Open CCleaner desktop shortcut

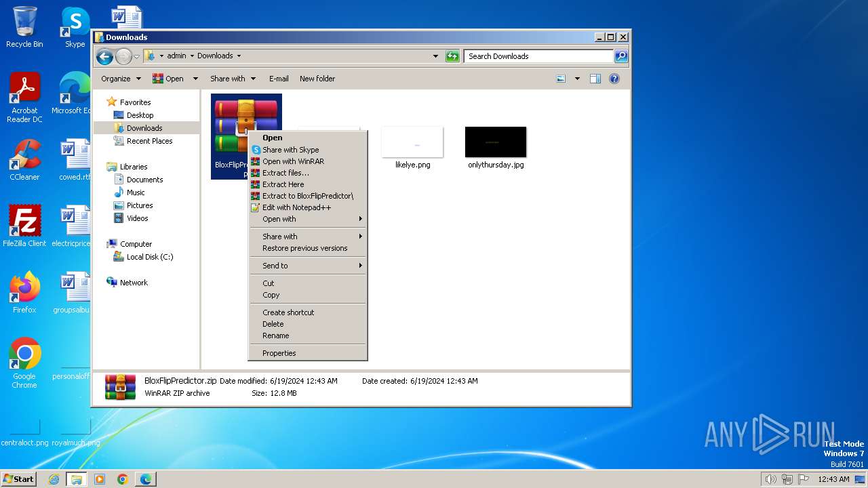click(24, 160)
